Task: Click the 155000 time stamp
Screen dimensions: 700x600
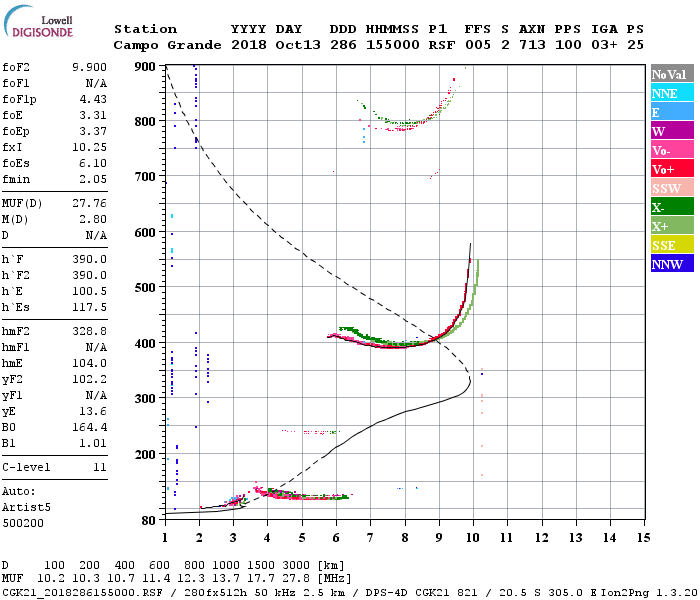Action: pyautogui.click(x=392, y=45)
